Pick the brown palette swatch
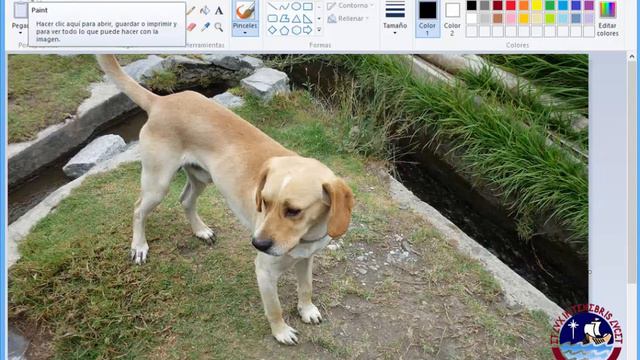This screenshot has height=360, width=640. point(498,18)
